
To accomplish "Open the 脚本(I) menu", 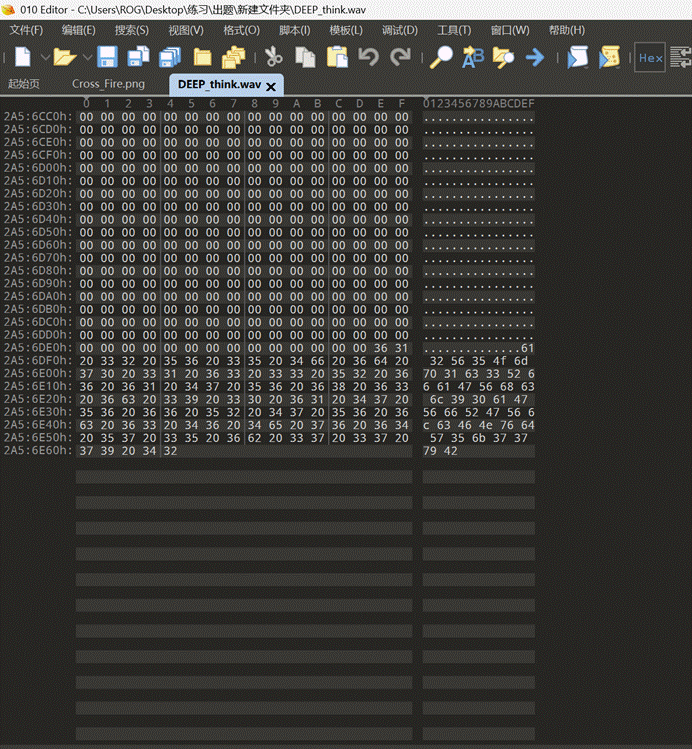I will pyautogui.click(x=295, y=30).
